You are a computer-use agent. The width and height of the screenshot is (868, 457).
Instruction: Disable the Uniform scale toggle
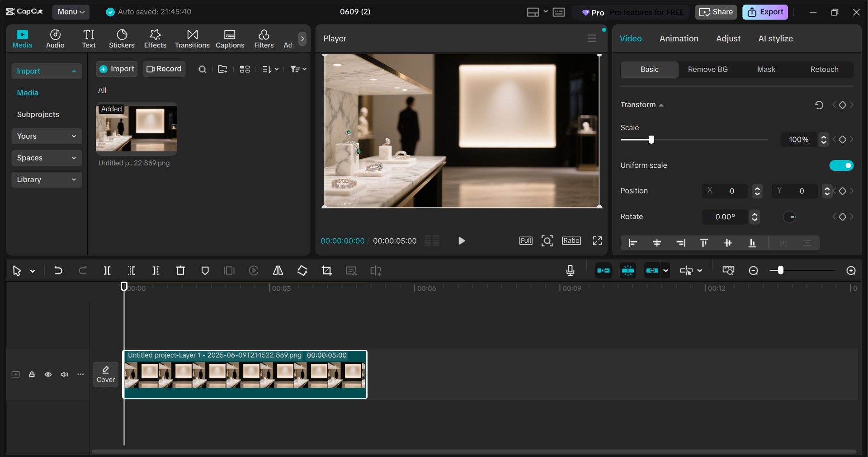pyautogui.click(x=841, y=165)
